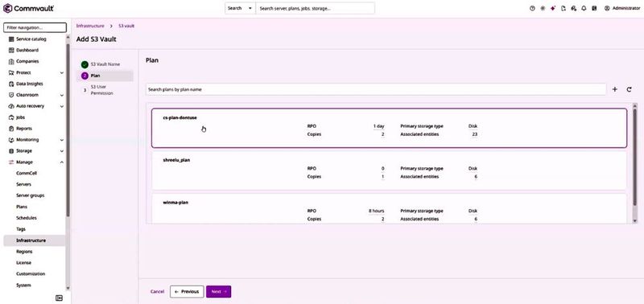This screenshot has height=304, width=644.
Task: Open CommCell under Manage
Action: pos(27,173)
